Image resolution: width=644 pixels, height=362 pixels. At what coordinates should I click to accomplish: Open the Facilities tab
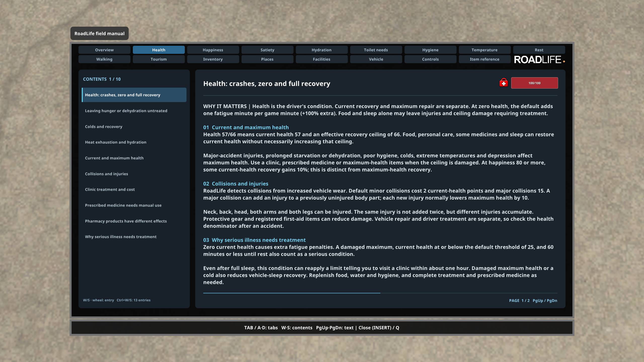click(322, 59)
